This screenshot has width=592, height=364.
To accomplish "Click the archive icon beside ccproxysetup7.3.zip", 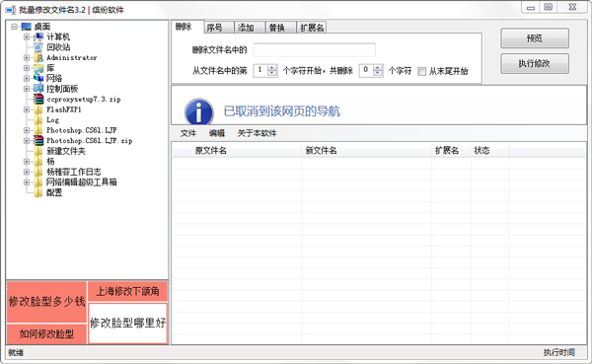I will 38,99.
